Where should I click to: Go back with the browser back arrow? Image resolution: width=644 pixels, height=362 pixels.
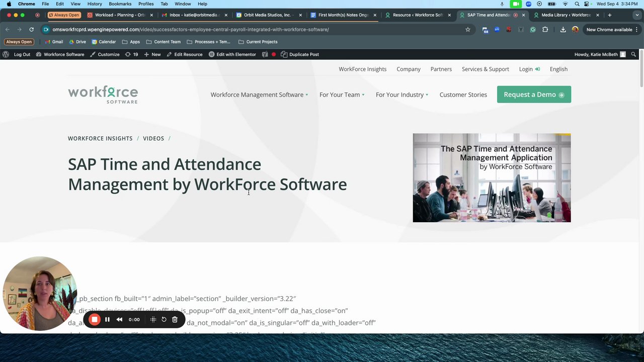pos(8,30)
